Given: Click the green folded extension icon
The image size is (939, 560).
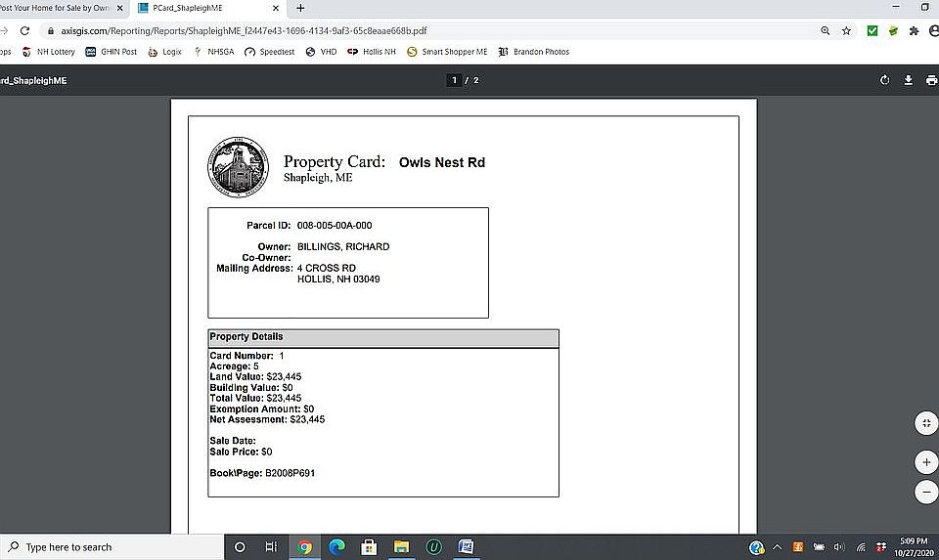Looking at the screenshot, I should coord(893,30).
